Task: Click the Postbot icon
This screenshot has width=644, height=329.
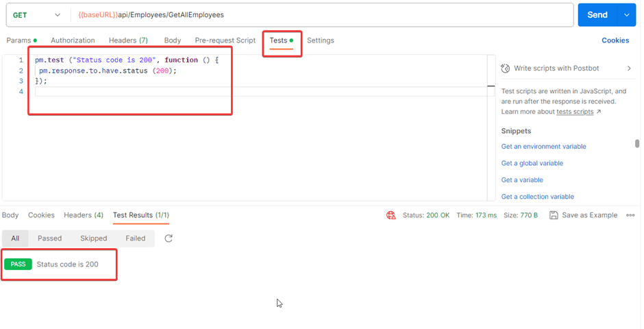Action: [506, 68]
